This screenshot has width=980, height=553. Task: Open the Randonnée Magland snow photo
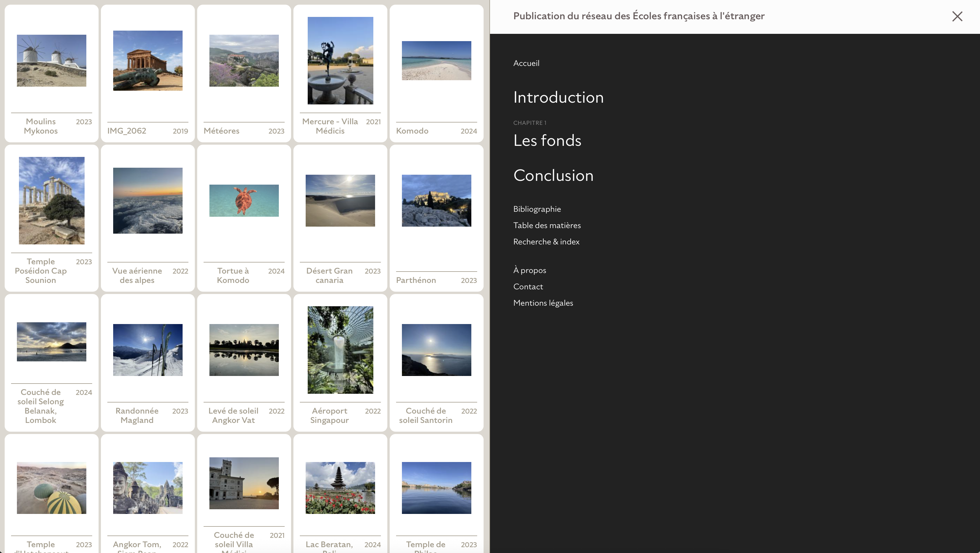click(x=148, y=350)
